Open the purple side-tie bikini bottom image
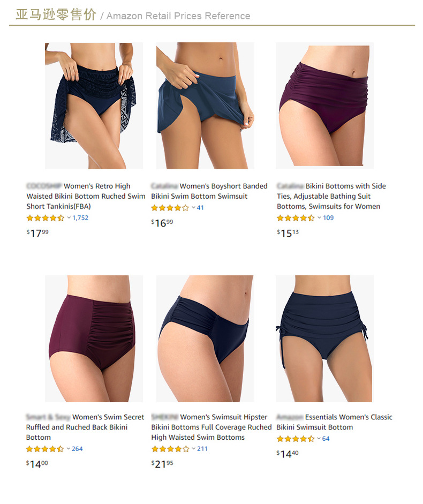 (324, 106)
